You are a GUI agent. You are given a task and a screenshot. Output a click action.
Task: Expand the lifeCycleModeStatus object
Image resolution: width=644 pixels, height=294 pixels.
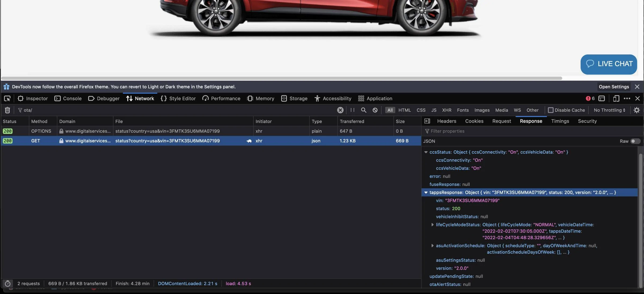tap(432, 225)
